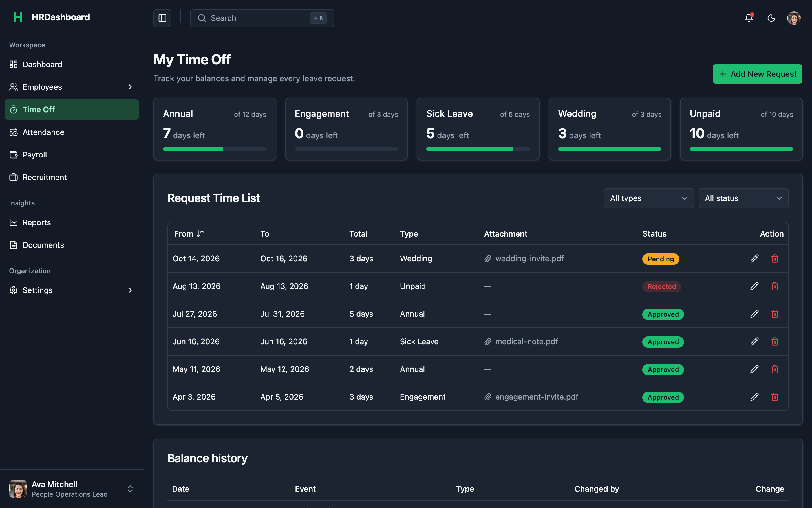Open Documents in sidebar

pyautogui.click(x=72, y=245)
